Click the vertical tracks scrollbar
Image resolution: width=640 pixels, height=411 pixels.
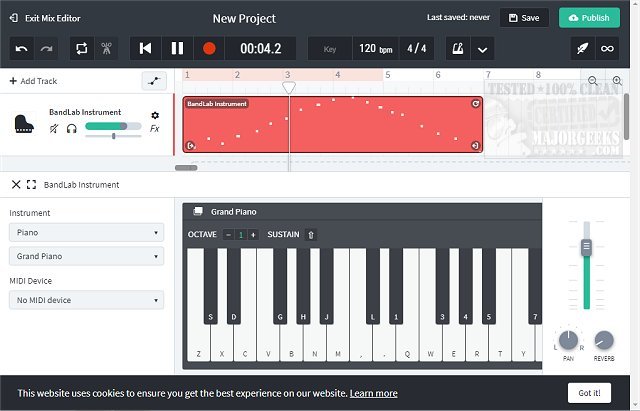(627, 116)
